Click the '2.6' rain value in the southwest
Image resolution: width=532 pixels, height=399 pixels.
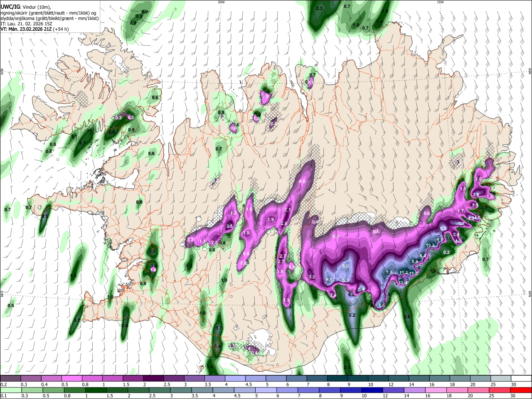coord(125,325)
